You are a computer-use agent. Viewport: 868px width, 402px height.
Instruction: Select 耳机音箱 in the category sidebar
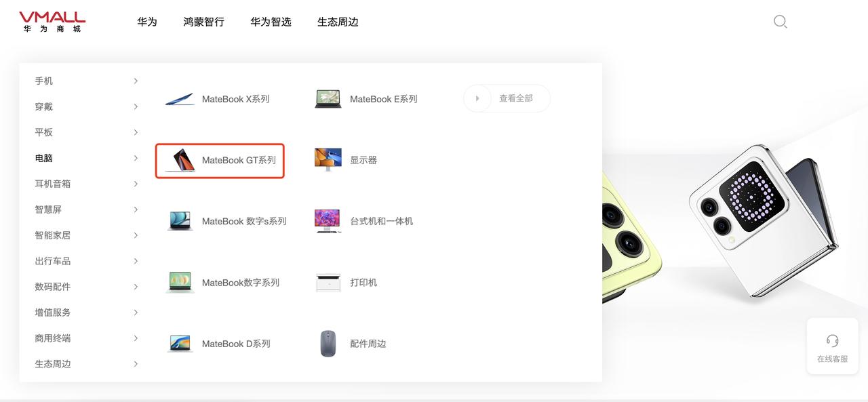[x=53, y=184]
